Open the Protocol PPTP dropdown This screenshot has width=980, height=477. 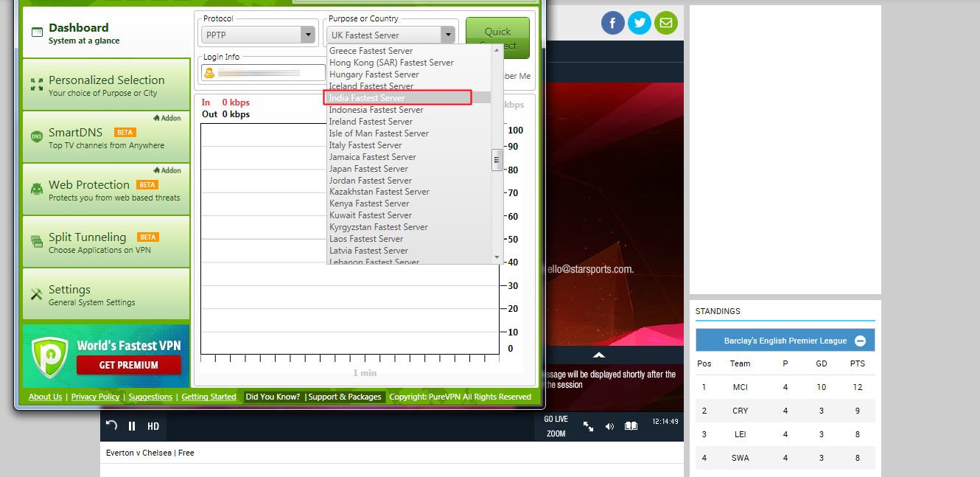coord(259,35)
